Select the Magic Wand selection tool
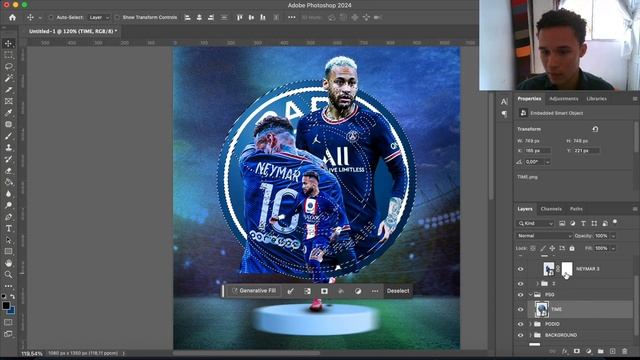 tap(9, 78)
